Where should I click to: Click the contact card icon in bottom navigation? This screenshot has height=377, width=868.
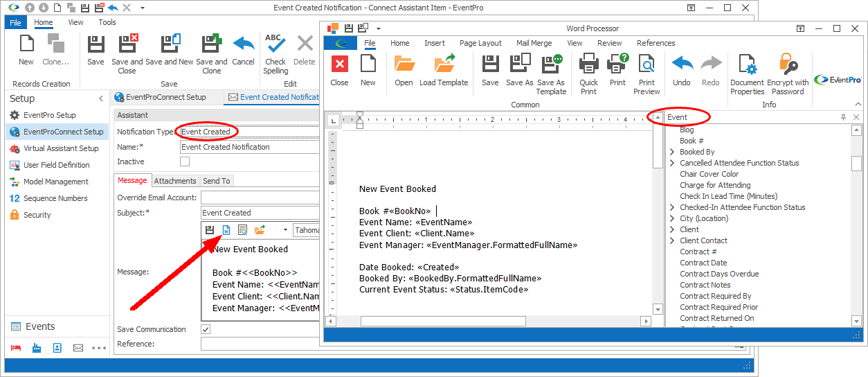(57, 348)
